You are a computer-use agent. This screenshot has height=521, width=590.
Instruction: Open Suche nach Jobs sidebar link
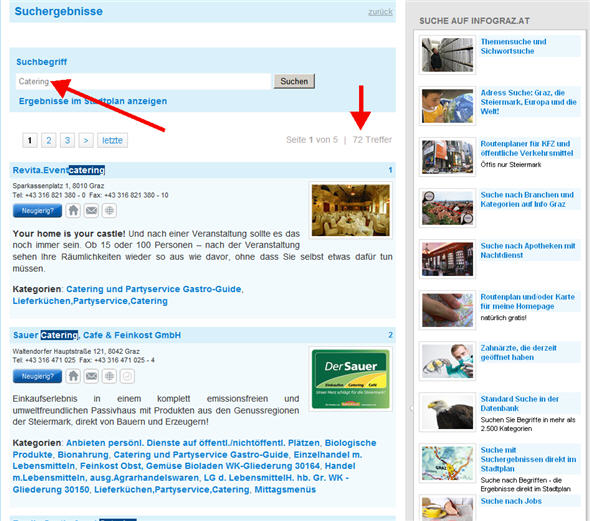[511, 501]
